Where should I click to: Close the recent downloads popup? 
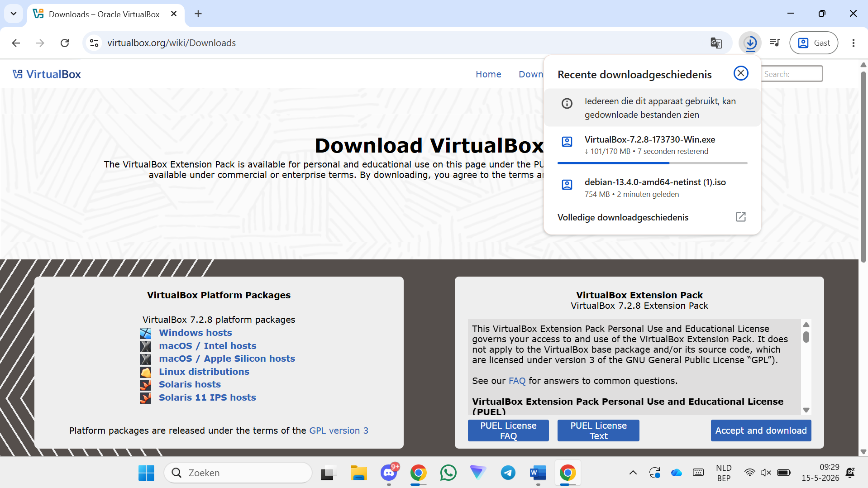pos(741,73)
